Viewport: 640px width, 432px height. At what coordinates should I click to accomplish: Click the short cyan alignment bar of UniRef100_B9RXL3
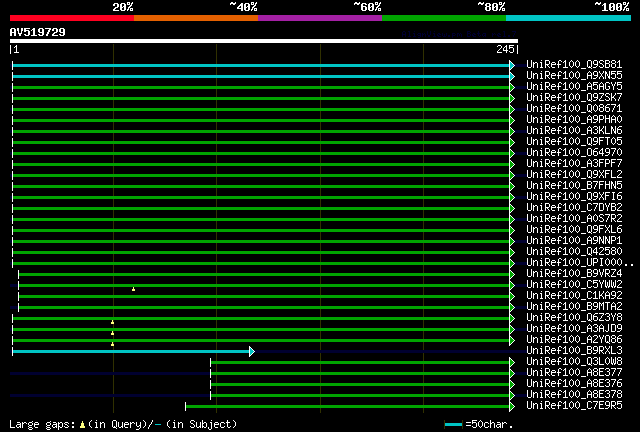click(x=131, y=352)
